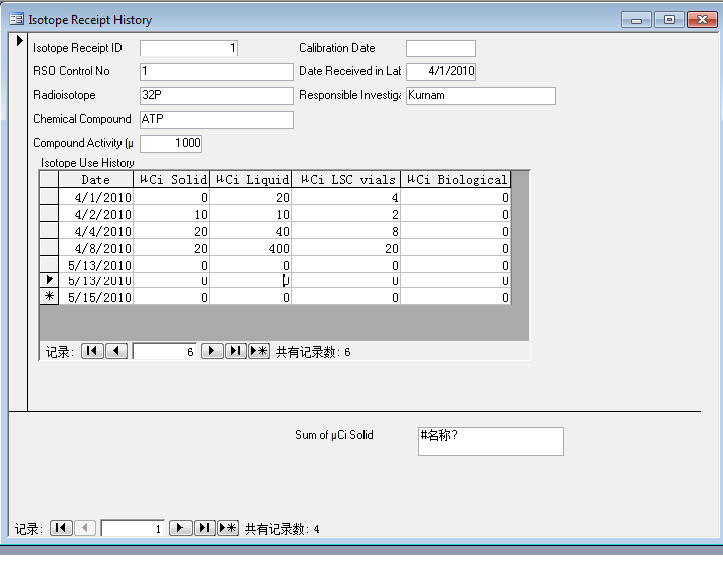Click row selector for 4/1/2010 row
Screen dimensions: 723x561
49,197
